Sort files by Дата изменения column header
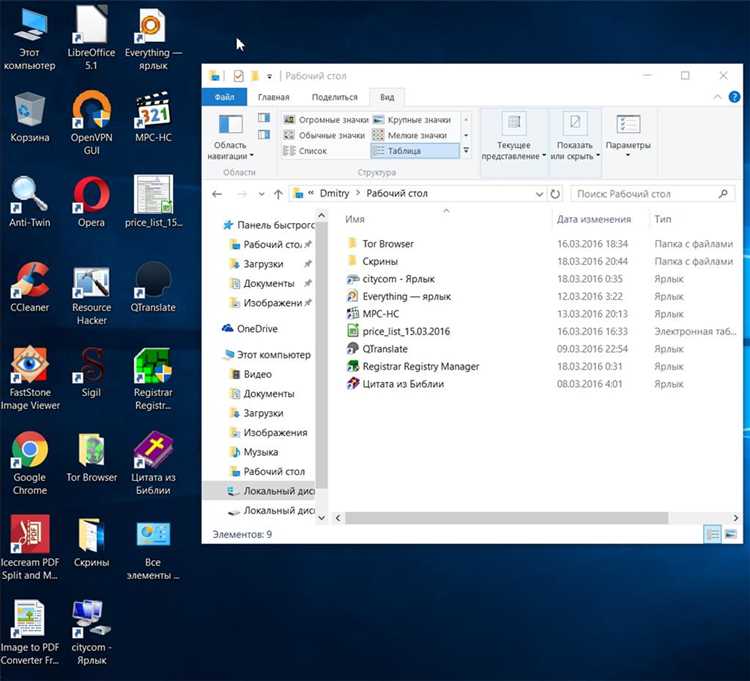The width and height of the screenshot is (750, 681). 594,219
